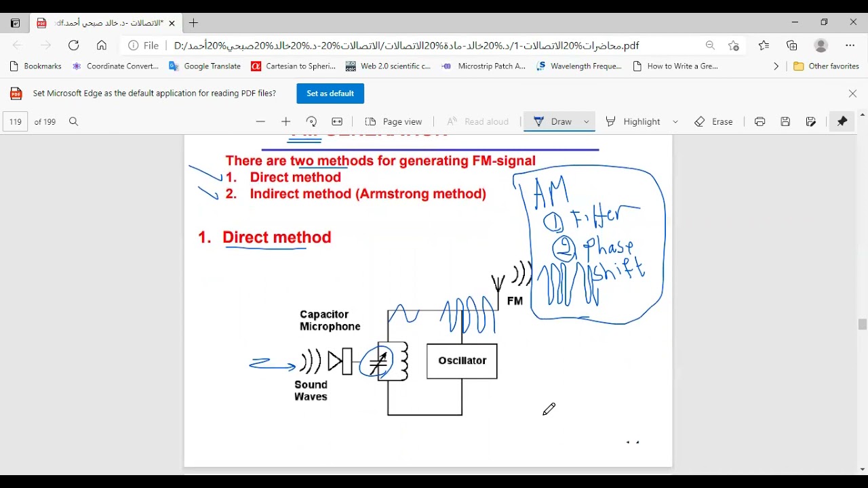Click scrollbar up arrow

click(x=863, y=115)
